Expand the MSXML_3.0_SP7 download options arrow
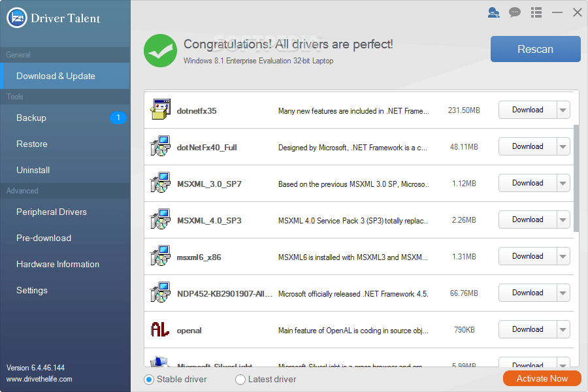This screenshot has width=588, height=392. (563, 183)
